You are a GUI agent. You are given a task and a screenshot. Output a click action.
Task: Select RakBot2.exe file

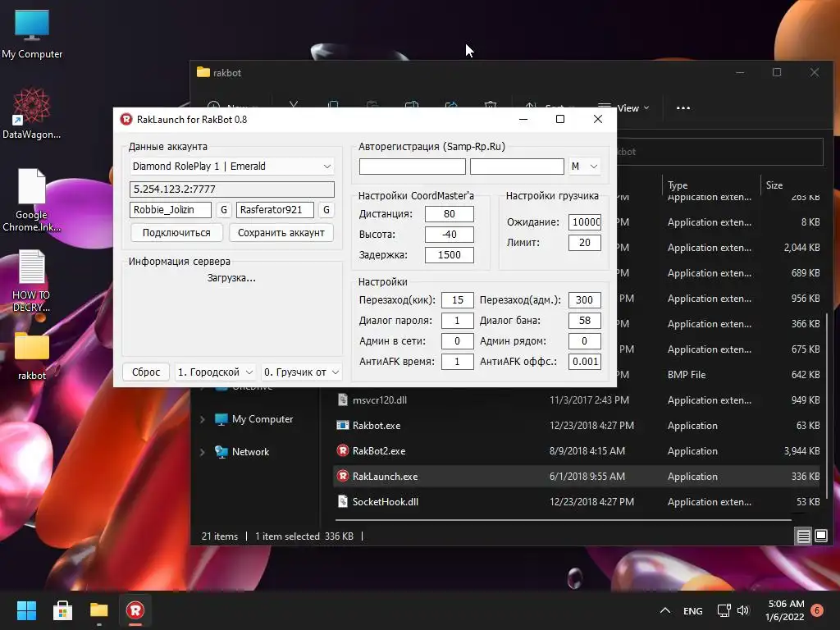coord(379,451)
